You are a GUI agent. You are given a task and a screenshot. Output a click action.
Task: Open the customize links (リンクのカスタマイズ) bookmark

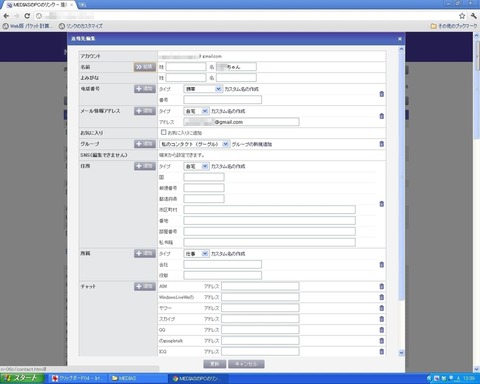[x=81, y=26]
